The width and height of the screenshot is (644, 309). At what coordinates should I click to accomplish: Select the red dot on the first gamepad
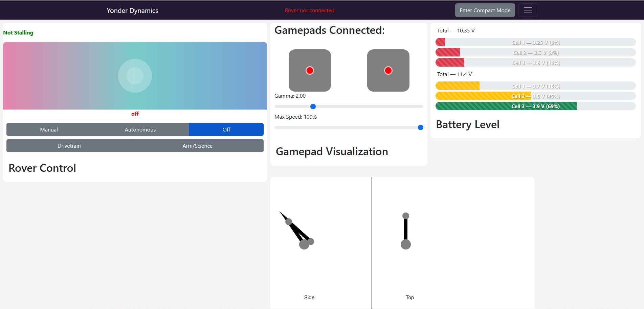(309, 70)
